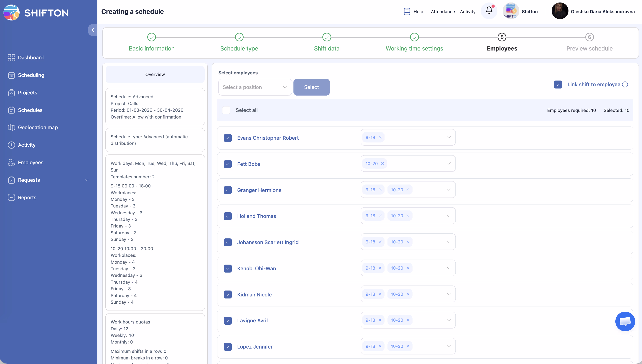Click the Geolocation map sidebar icon
Screen dimensions: 642x364
11,127
